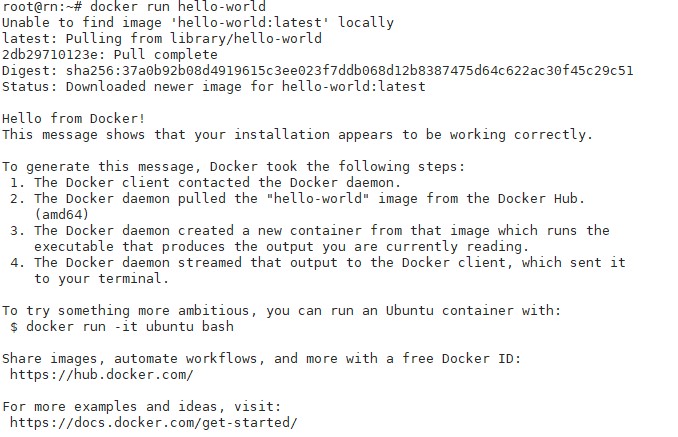678x437 pixels.
Task: Click the 'latest: Pulling from library/hello-world' line
Action: click(162, 39)
